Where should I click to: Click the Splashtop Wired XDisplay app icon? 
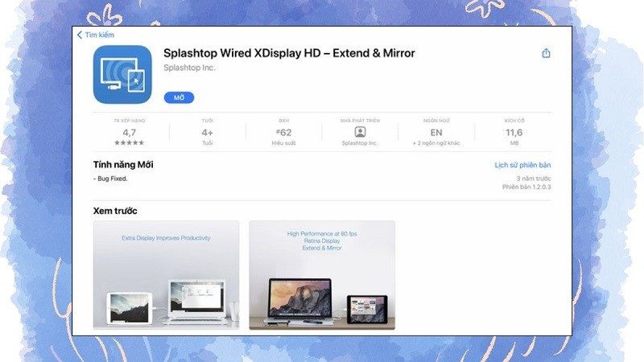pyautogui.click(x=122, y=74)
